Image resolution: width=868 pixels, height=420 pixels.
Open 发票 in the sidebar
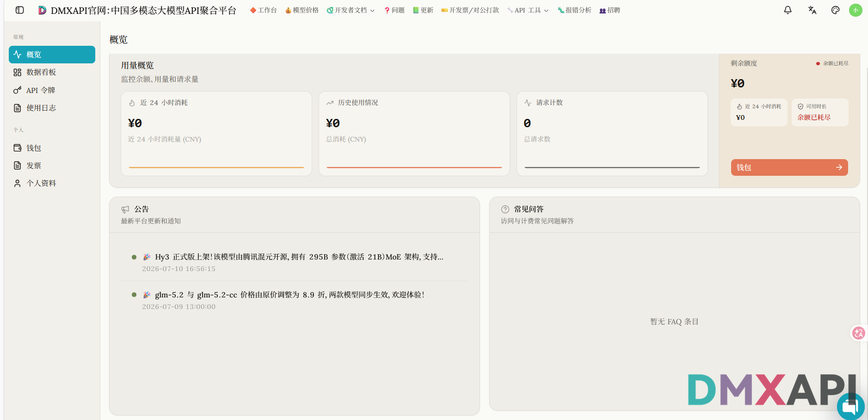pos(52,166)
